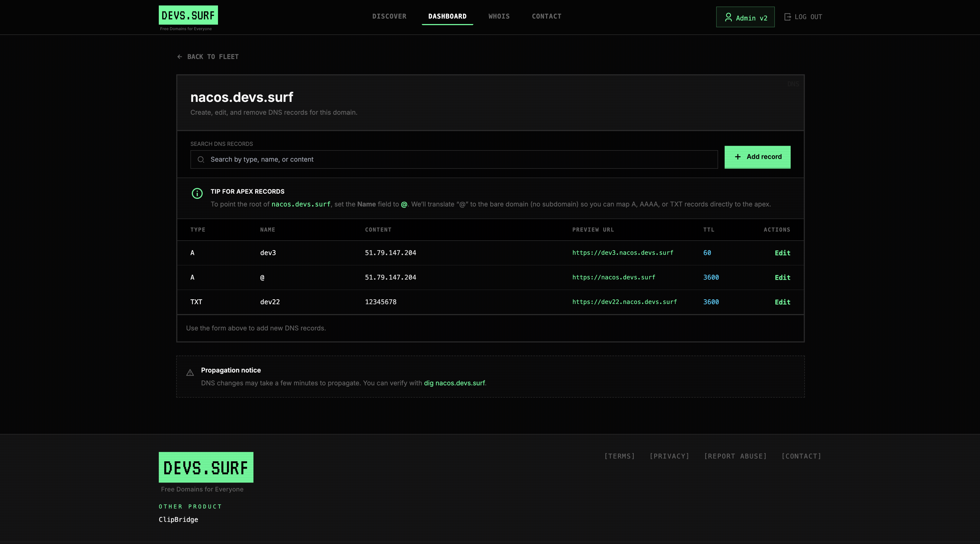Click the Admin v2 user icon

pos(728,17)
